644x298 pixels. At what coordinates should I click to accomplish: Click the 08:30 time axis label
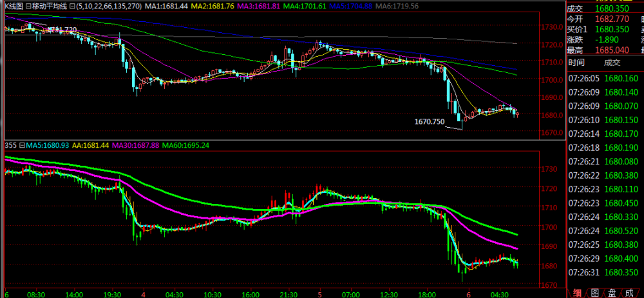(x=36, y=294)
